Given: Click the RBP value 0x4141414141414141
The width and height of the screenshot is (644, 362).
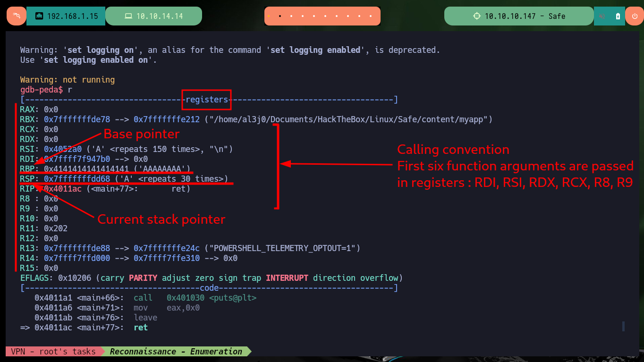Looking at the screenshot, I should (86, 168).
